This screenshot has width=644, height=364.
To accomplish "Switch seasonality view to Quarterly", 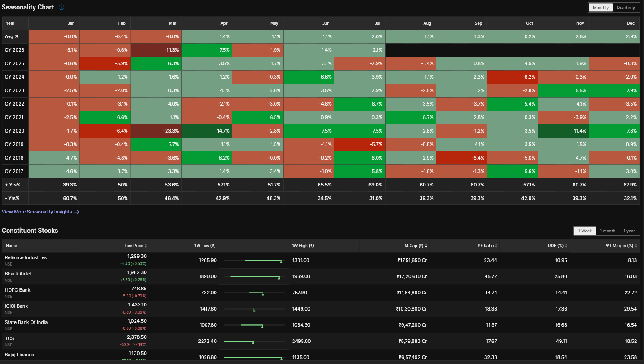I will tap(626, 8).
